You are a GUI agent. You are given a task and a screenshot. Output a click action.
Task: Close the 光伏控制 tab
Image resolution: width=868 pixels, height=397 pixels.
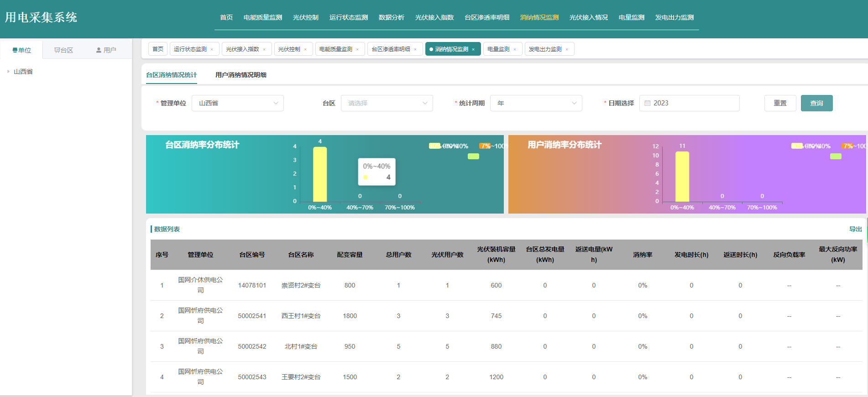(305, 49)
